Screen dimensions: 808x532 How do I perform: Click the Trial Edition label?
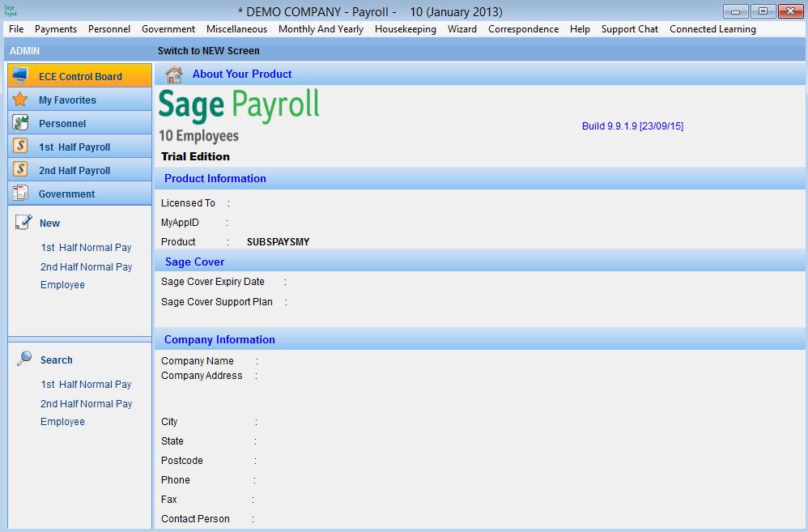(195, 156)
